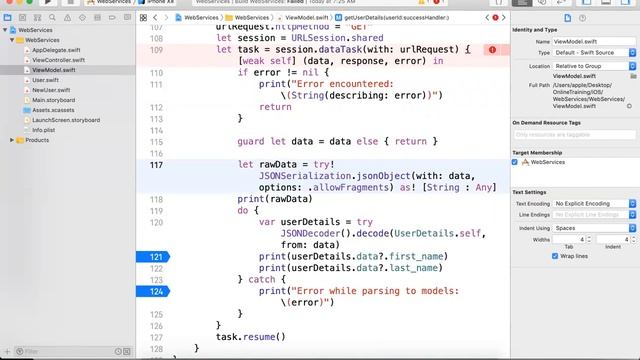This screenshot has height=360, width=640.
Task: Click line number 127 in gutter
Action: pyautogui.click(x=156, y=338)
